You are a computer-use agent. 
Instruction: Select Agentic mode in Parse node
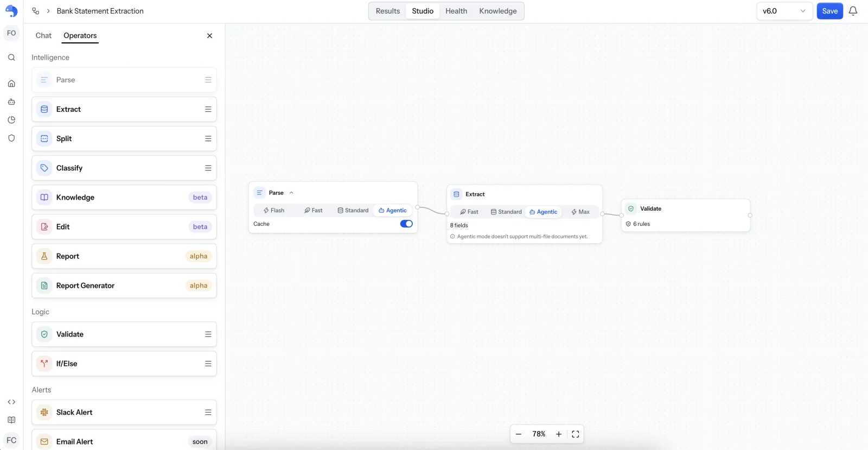393,211
